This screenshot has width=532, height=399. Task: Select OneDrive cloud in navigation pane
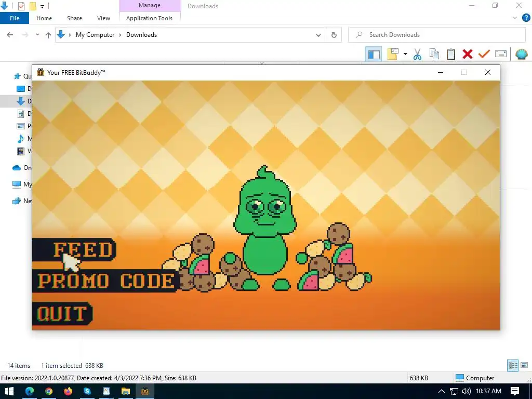coord(17,168)
